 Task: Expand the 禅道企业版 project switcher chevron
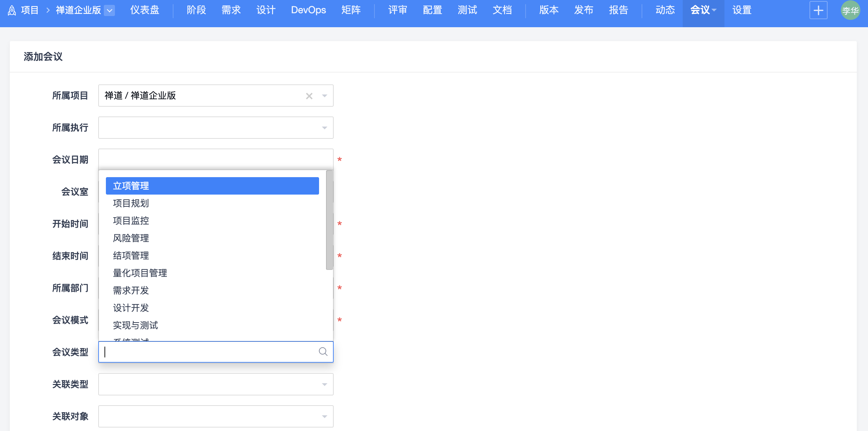[x=109, y=10]
